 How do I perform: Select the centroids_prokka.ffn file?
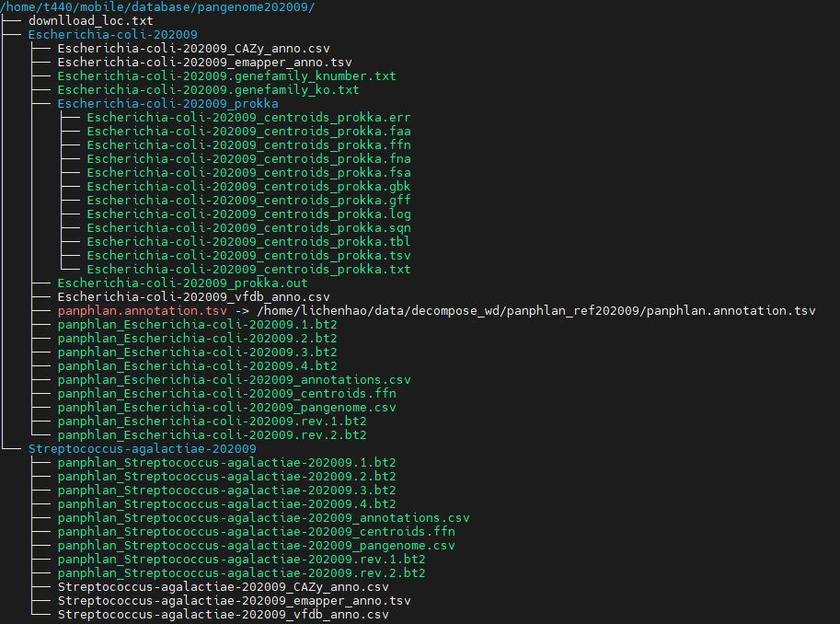point(248,145)
